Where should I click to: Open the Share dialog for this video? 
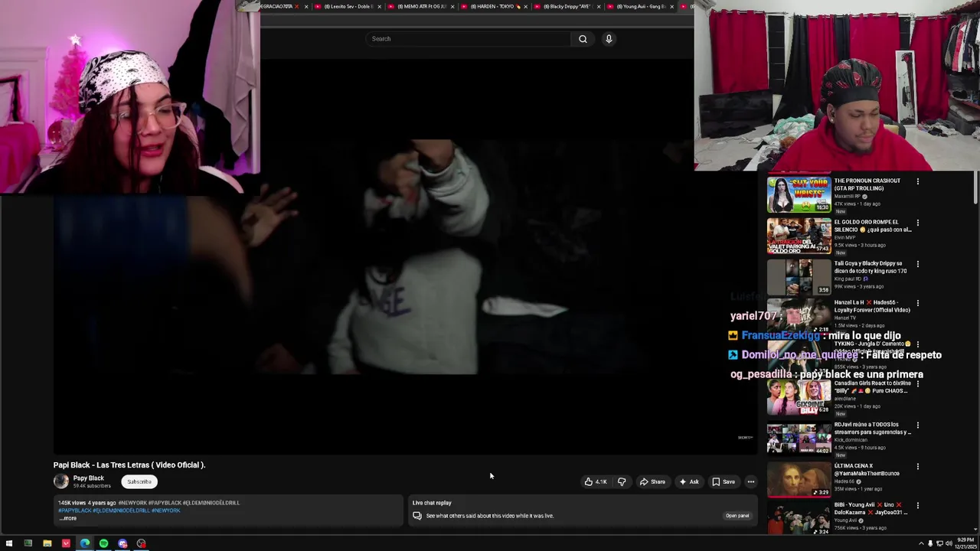(653, 482)
